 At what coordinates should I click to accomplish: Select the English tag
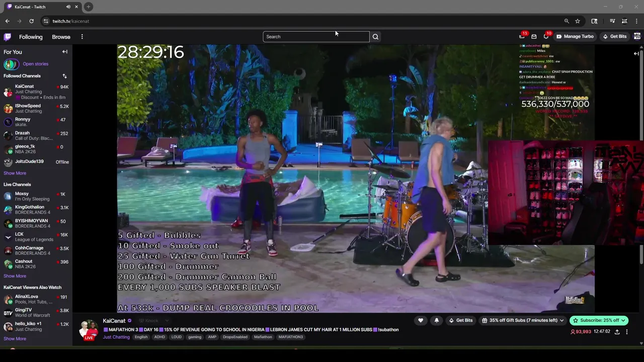point(141,337)
